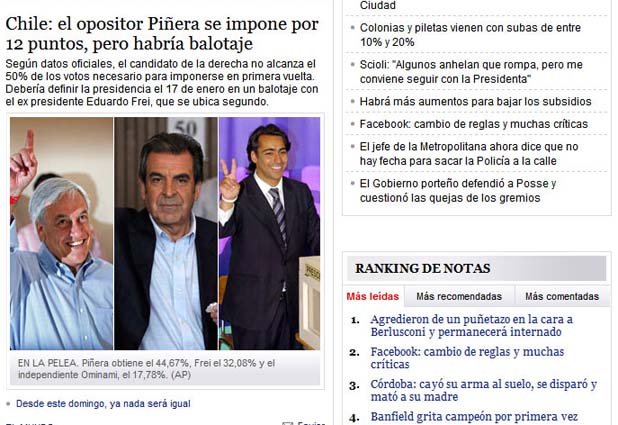
Task: Open Córdoba gun accident article
Action: point(484,390)
